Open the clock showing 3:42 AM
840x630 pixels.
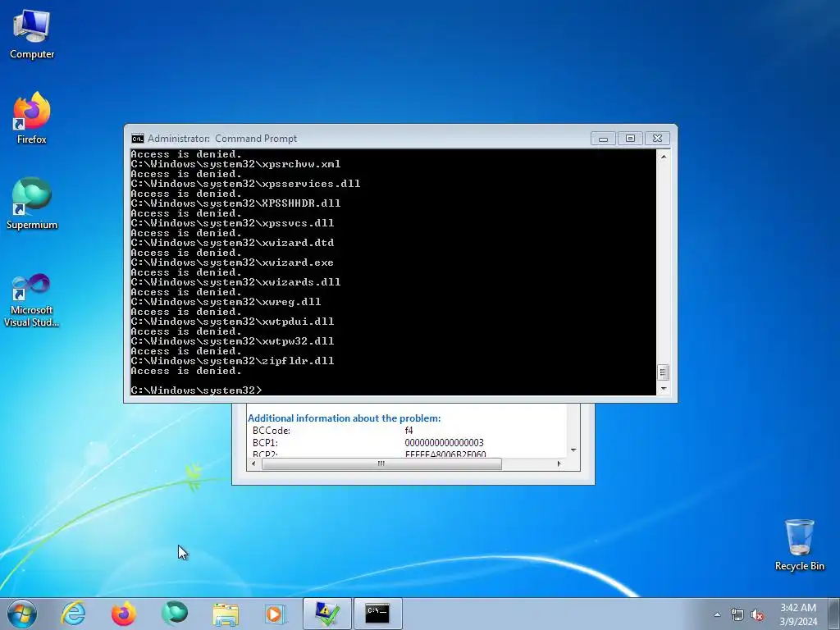coord(798,614)
